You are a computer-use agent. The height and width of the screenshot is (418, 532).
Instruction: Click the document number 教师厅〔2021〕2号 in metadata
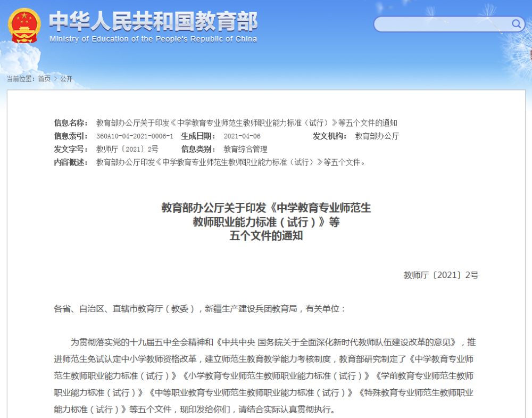[x=127, y=149]
